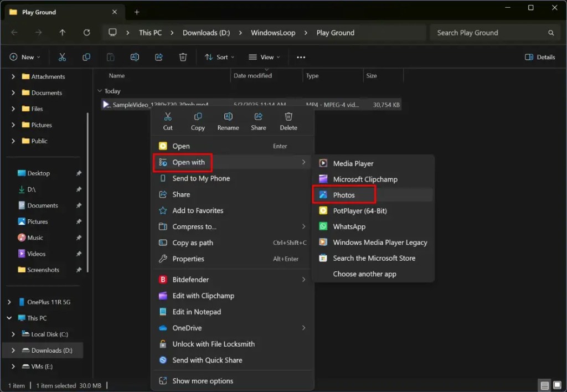Select Unlock with File Locksmith
Image resolution: width=567 pixels, height=392 pixels.
coord(232,344)
